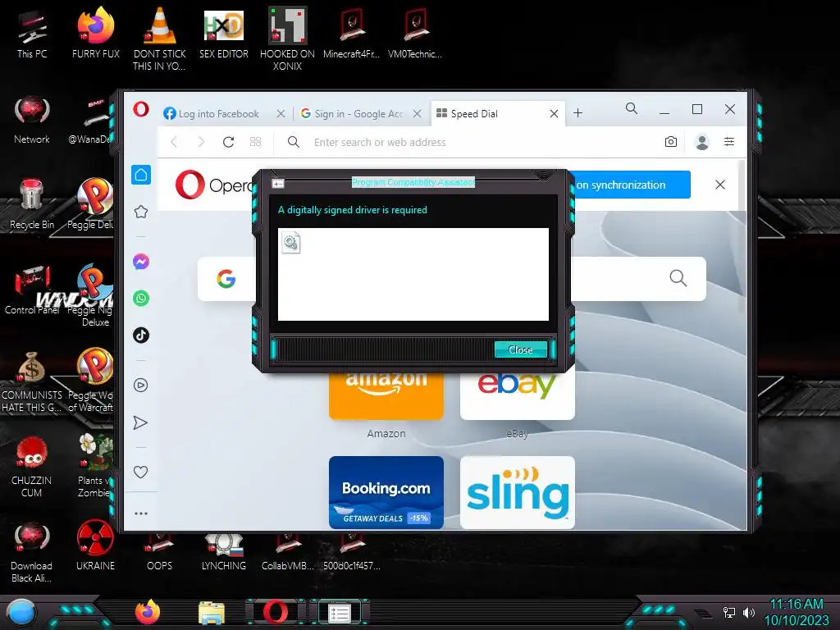Open the three-dot sidebar setup menu
The height and width of the screenshot is (630, 840).
coord(141,514)
